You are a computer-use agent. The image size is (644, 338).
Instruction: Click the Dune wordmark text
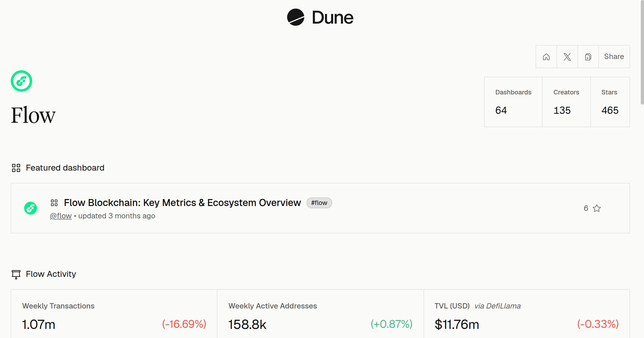click(x=332, y=18)
